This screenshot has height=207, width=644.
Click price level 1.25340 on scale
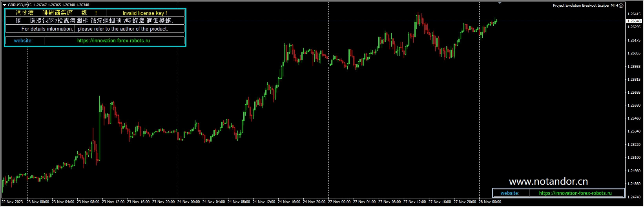point(633,131)
